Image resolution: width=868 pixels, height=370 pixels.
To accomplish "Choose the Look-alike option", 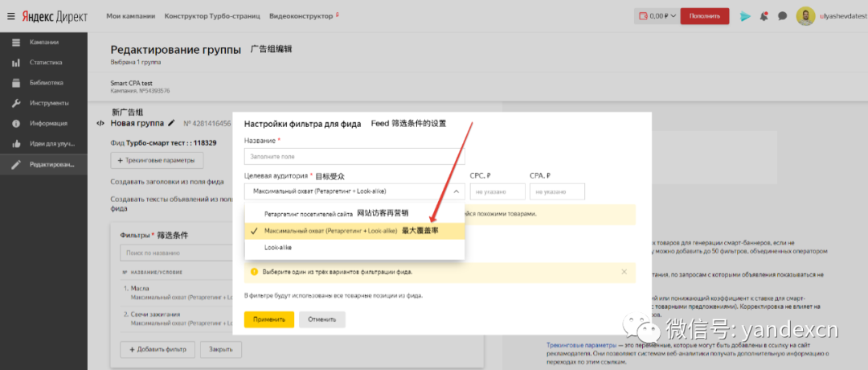I will click(x=354, y=248).
